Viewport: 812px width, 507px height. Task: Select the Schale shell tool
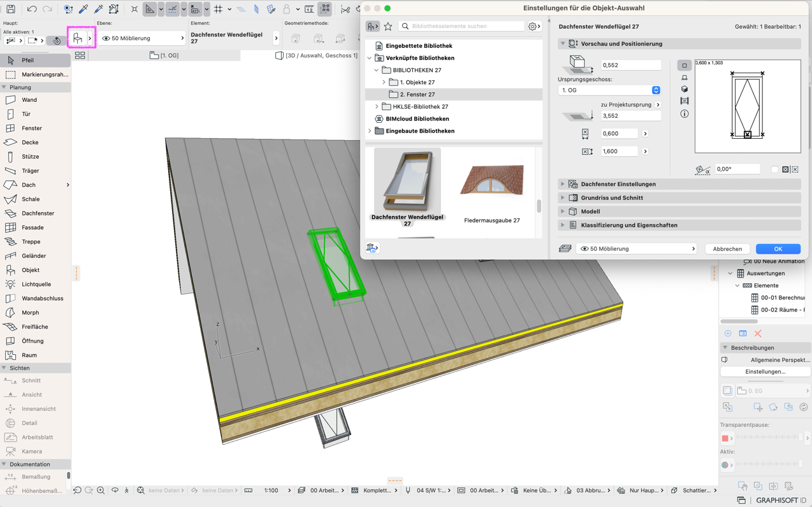35,199
